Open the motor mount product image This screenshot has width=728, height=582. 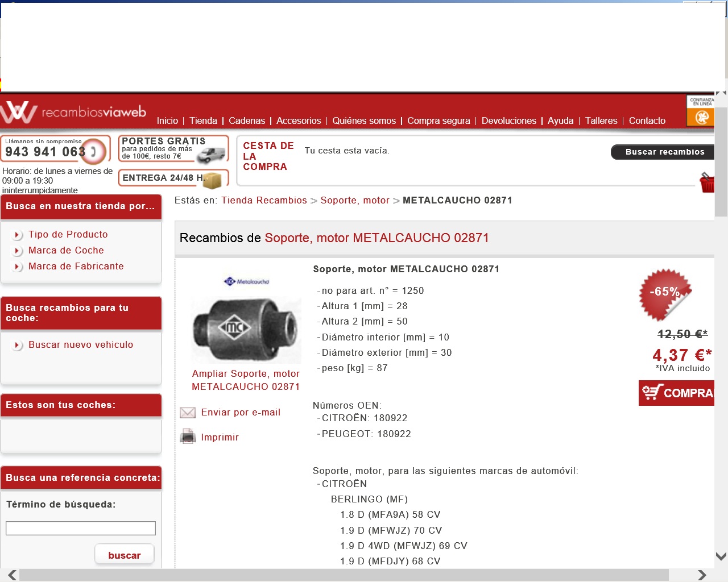(246, 330)
